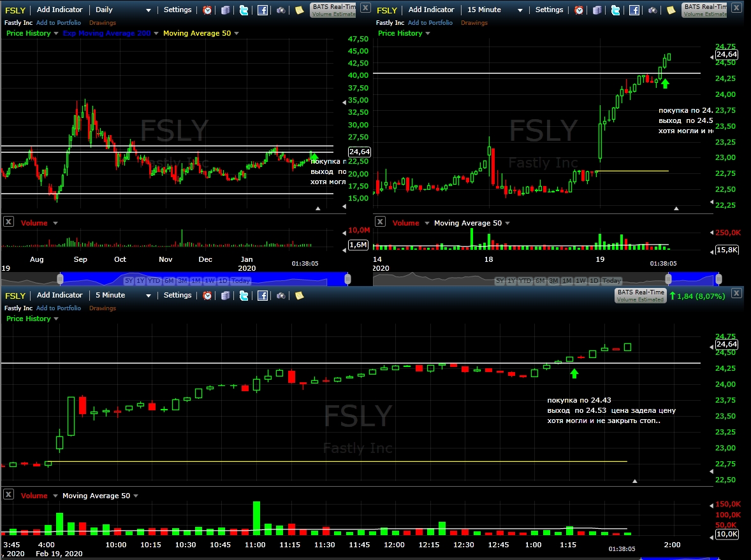Open alert clock icon in 5 Minute chart
This screenshot has height=560, width=751.
(207, 296)
